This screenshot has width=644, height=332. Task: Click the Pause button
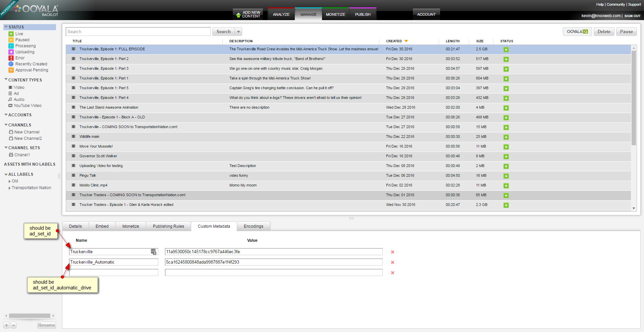(627, 32)
